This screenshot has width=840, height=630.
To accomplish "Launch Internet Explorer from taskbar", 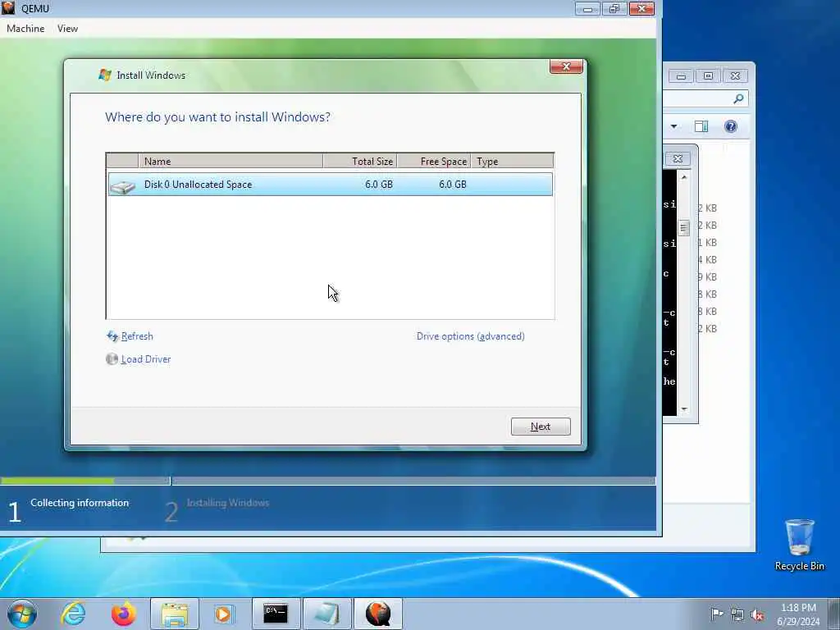I will [x=73, y=614].
